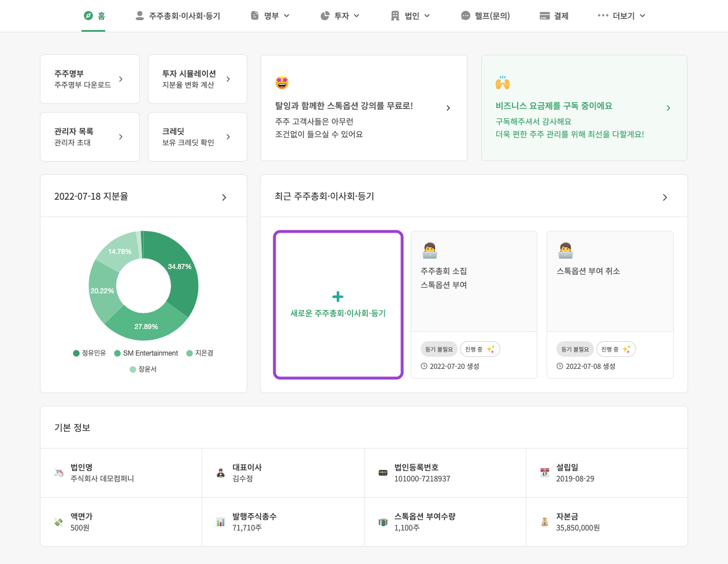728x564 pixels.
Task: Click the pie chart icon beside 투자
Action: (x=325, y=16)
